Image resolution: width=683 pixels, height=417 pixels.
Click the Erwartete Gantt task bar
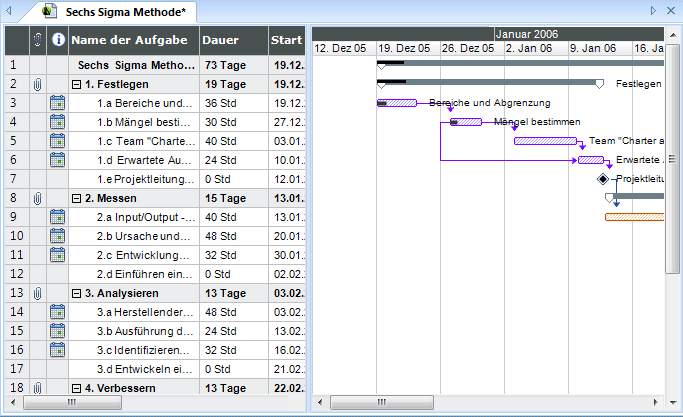[591, 160]
